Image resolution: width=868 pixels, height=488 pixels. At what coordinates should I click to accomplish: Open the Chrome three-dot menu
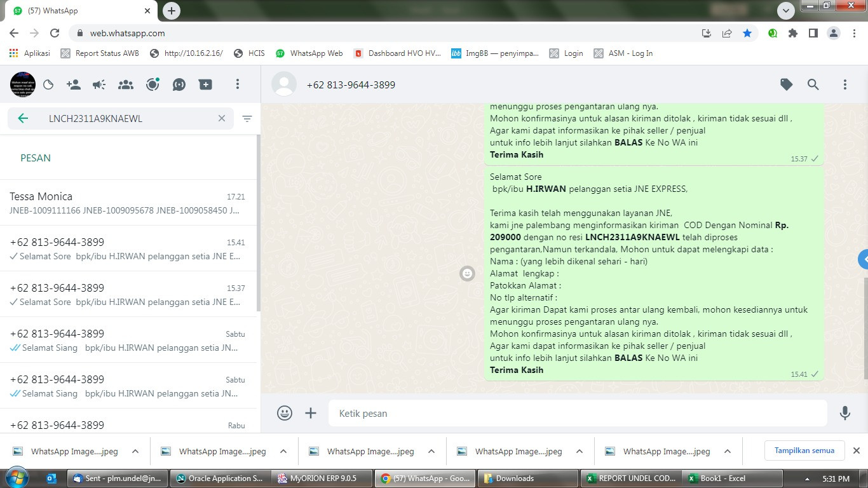tap(854, 33)
